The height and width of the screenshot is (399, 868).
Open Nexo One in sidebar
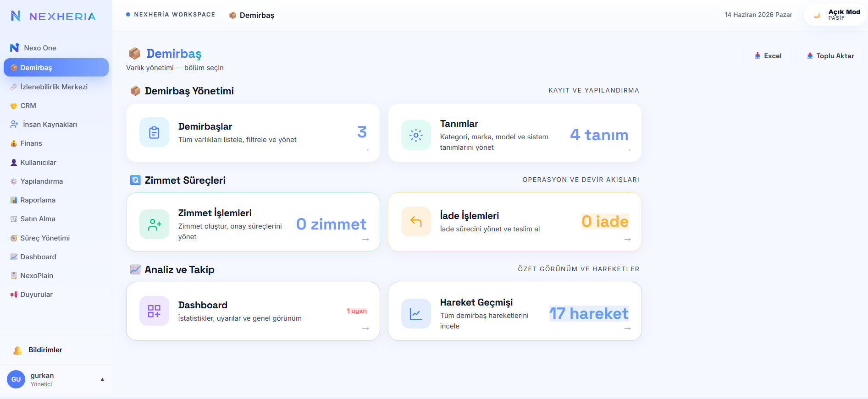click(56, 48)
